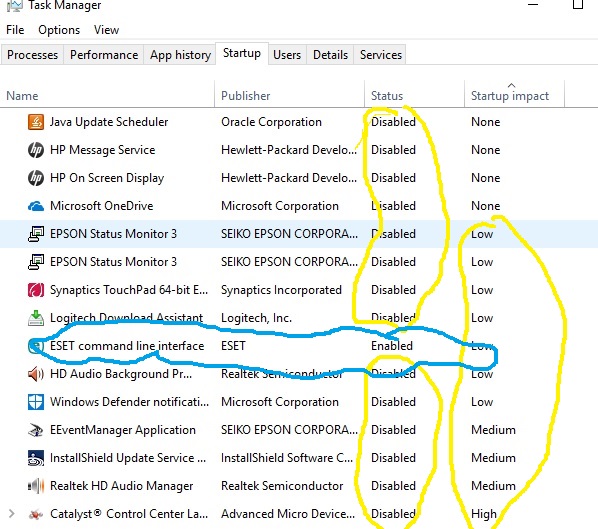Maximize the Task Manager window
Screen dimensions: 598x529
pos(578,4)
